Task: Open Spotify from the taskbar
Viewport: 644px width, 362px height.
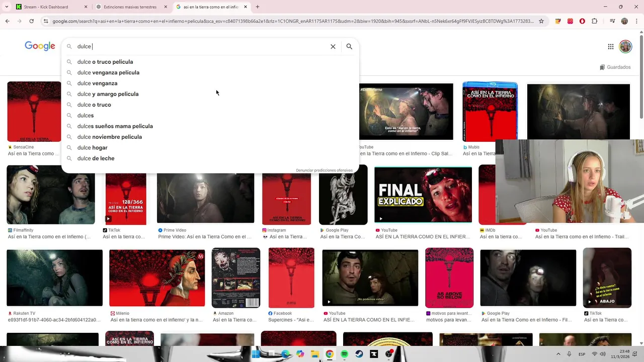Action: [x=344, y=354]
